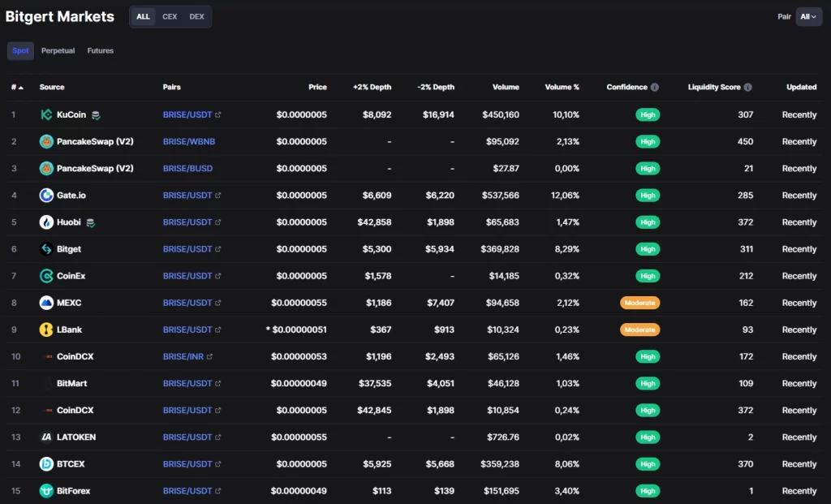Image resolution: width=831 pixels, height=504 pixels.
Task: Show the Liquidity Score info tooltip icon
Action: point(747,87)
